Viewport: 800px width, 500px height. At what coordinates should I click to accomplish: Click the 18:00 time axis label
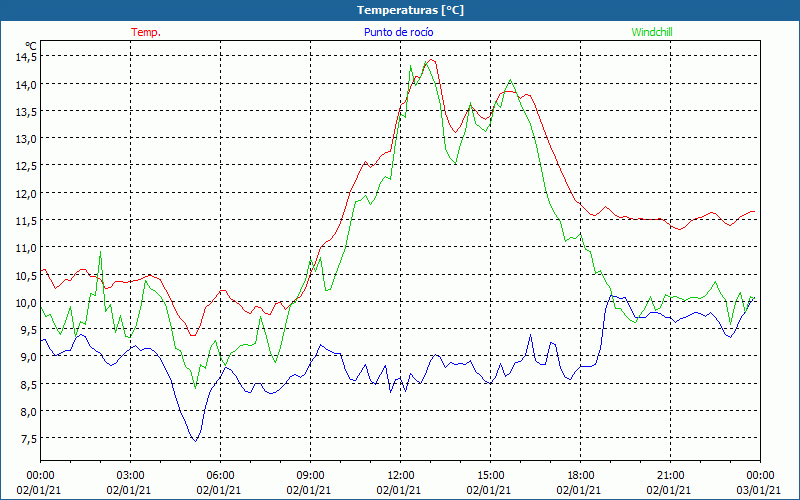[581, 476]
